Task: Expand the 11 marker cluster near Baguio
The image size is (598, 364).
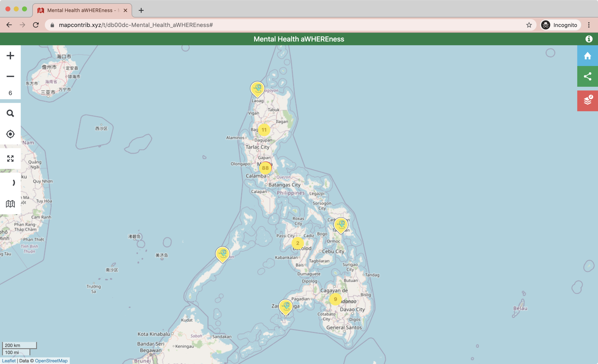Action: (x=264, y=130)
